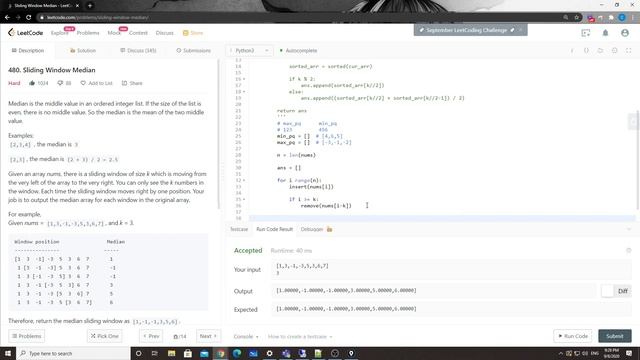Open Problems in the top navigation
The width and height of the screenshot is (640, 360).
coord(88,33)
